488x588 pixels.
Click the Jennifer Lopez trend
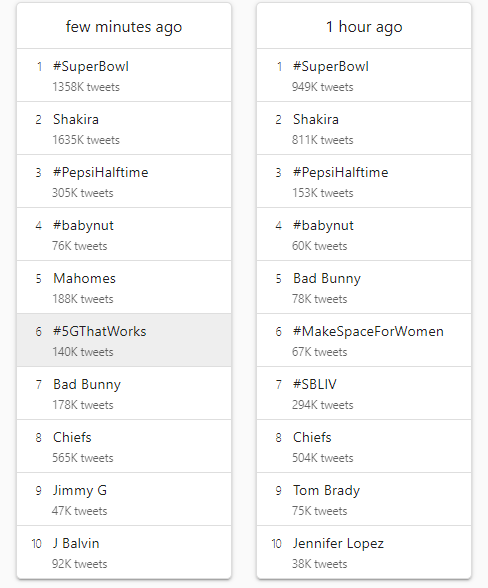coord(364,552)
